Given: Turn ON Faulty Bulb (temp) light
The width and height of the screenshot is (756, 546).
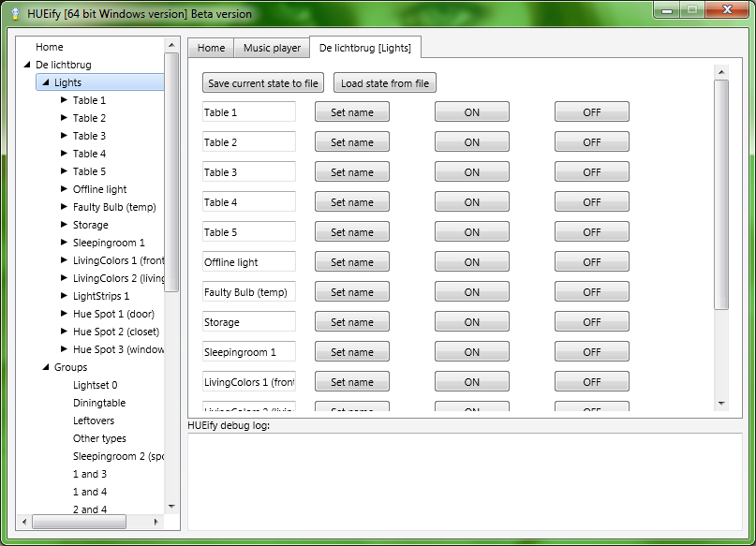Looking at the screenshot, I should coord(471,291).
